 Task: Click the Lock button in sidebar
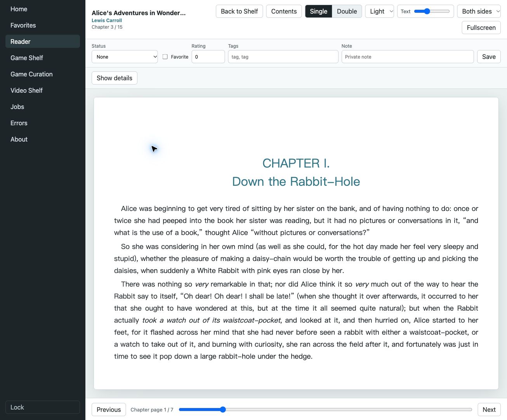(43, 407)
